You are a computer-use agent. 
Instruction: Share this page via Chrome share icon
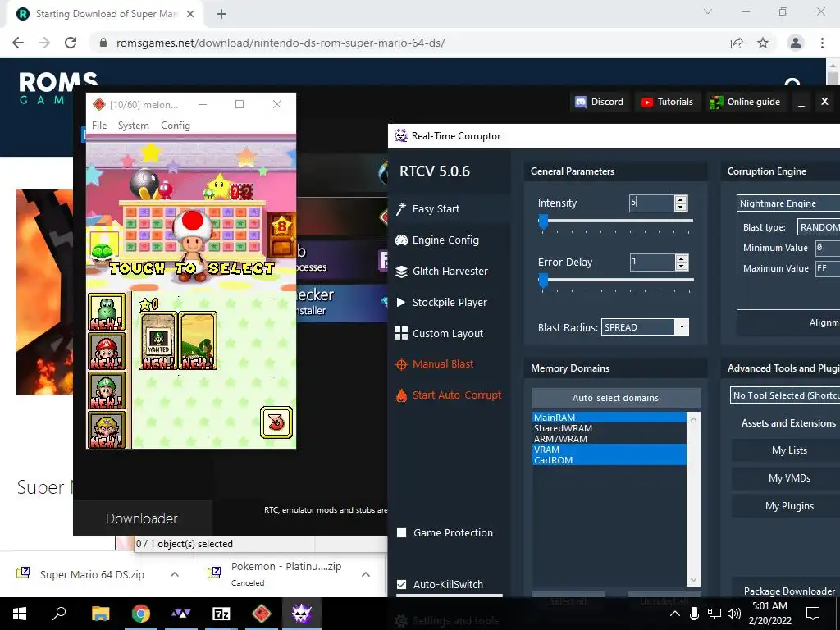click(737, 43)
